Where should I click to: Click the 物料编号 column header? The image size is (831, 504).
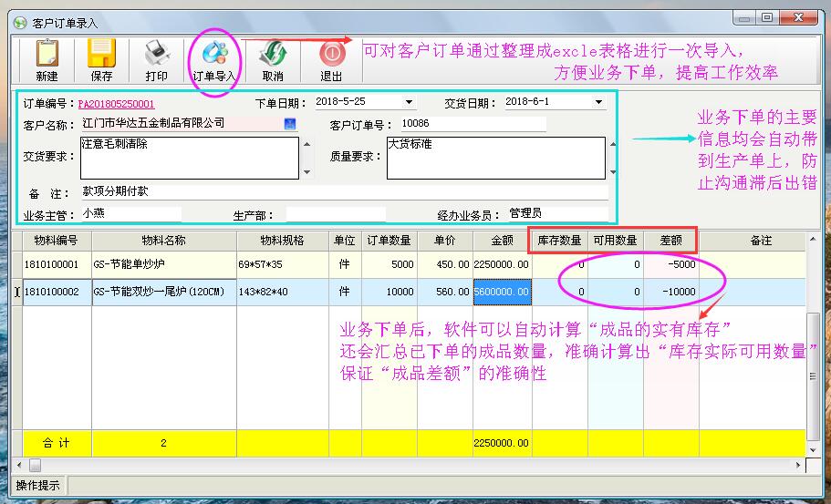[57, 241]
